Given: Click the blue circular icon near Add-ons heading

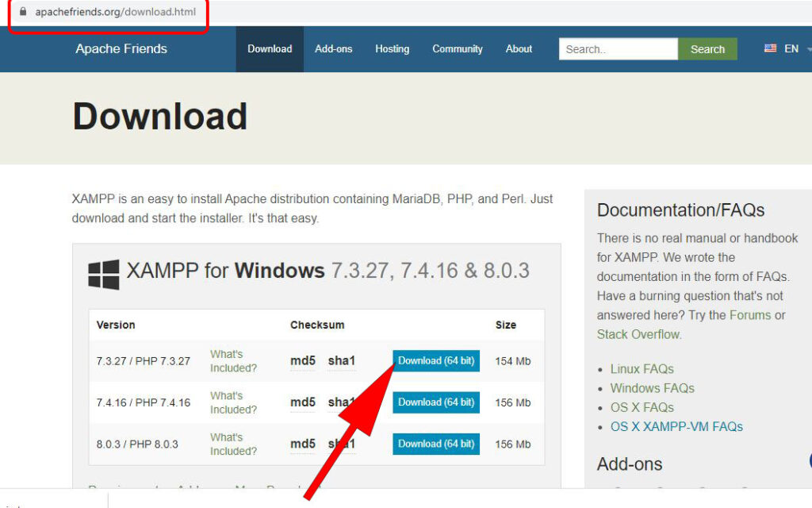Looking at the screenshot, I should 810,460.
